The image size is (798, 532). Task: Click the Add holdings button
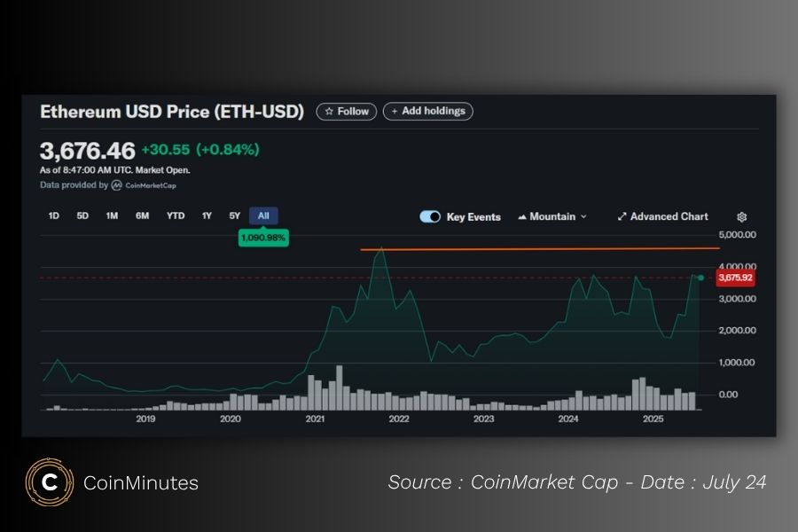click(x=428, y=111)
